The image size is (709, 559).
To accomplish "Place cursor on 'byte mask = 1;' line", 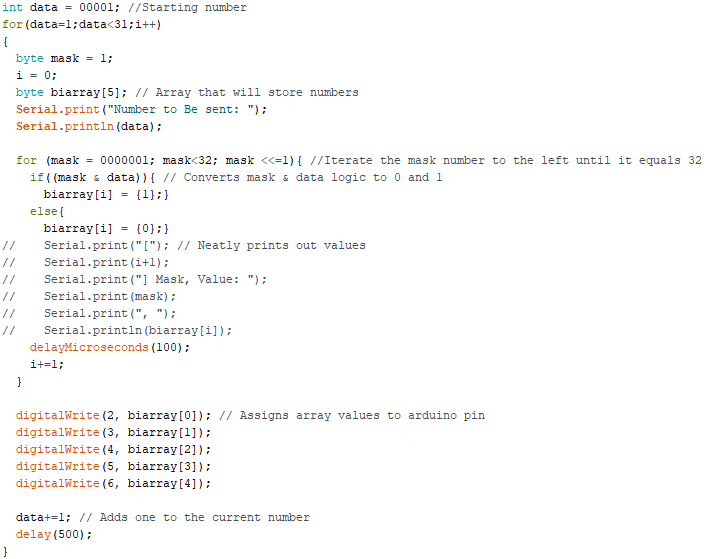I will pyautogui.click(x=64, y=59).
